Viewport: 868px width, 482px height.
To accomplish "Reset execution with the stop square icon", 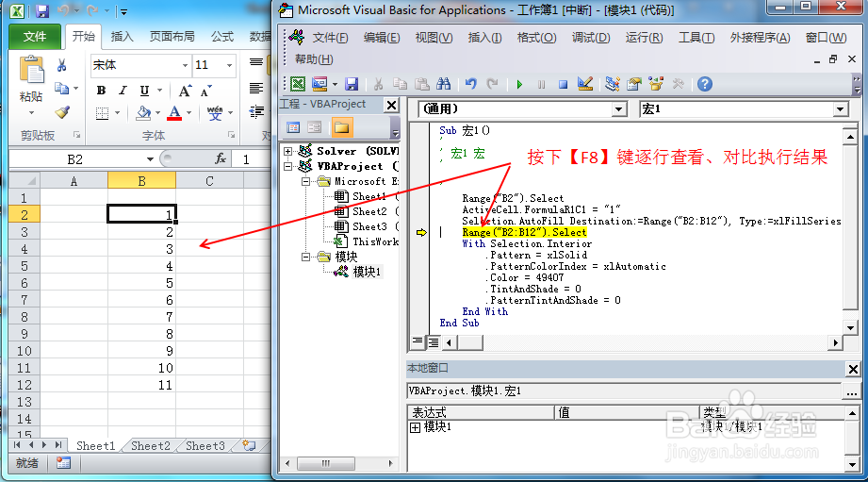I will [563, 84].
